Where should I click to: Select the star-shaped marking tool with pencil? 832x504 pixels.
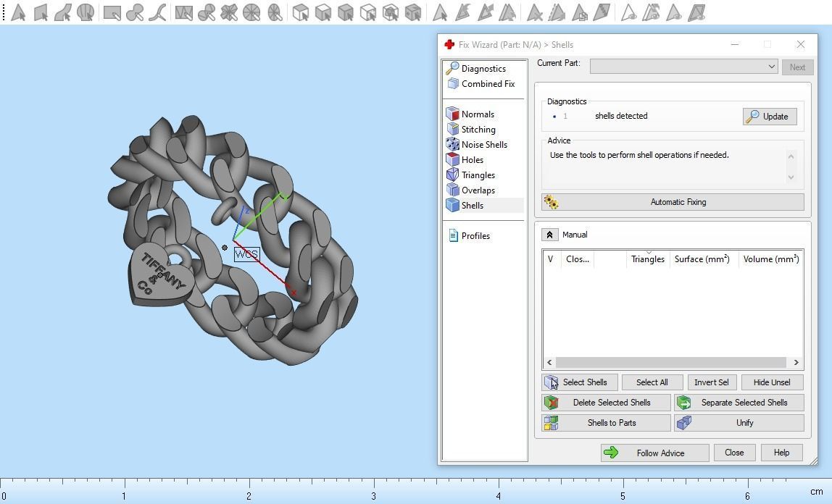pyautogui.click(x=229, y=12)
